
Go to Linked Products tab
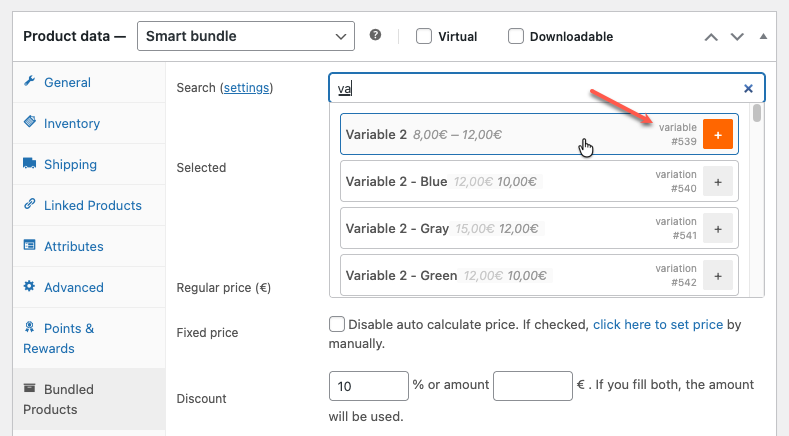click(89, 205)
